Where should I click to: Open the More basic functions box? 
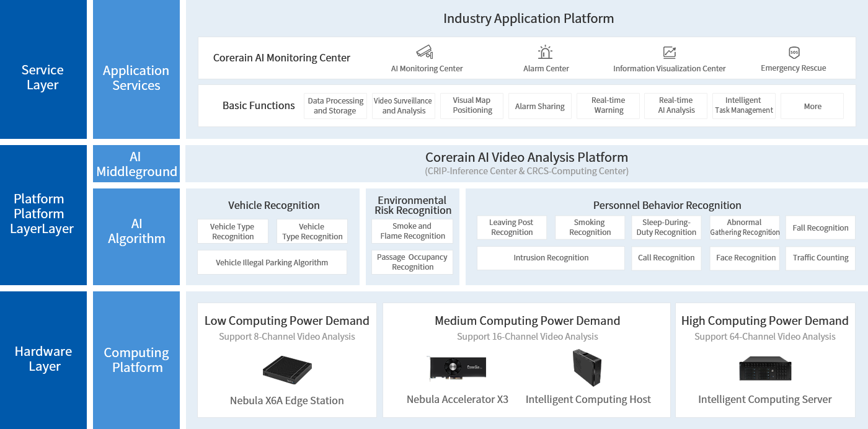[x=812, y=106]
